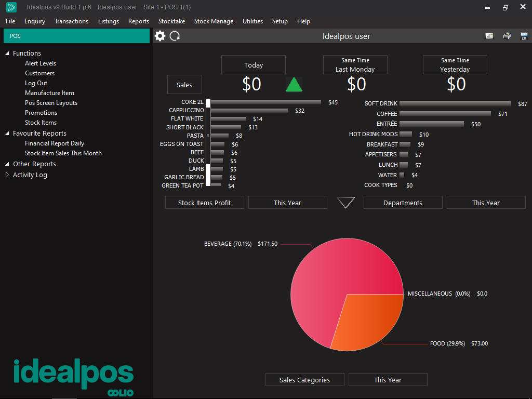Click the green up-arrow trend indicator

294,84
